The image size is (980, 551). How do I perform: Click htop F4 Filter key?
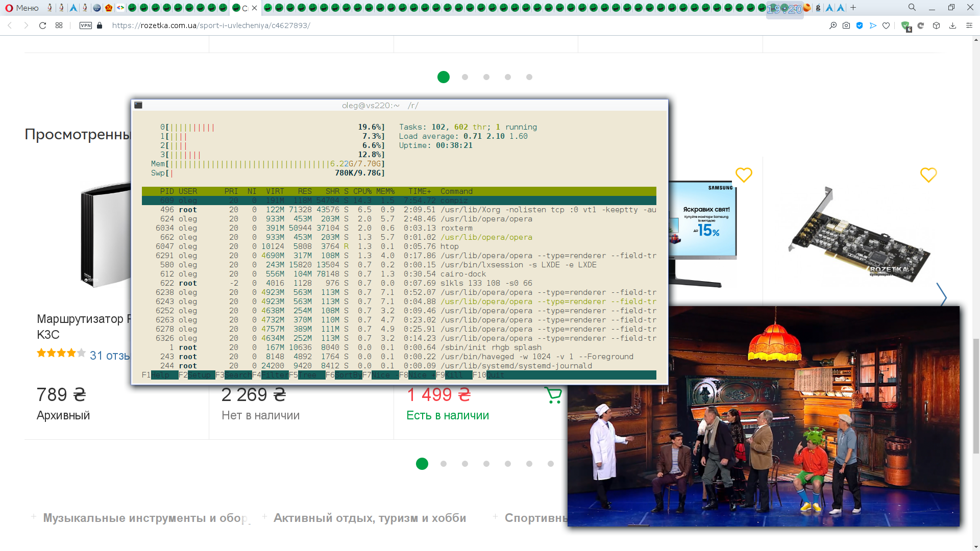[x=270, y=375]
